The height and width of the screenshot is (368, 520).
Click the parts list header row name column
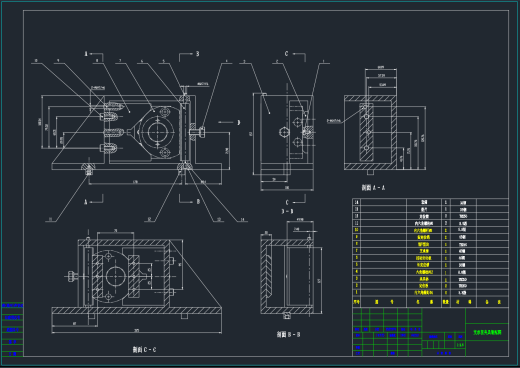click(x=424, y=302)
